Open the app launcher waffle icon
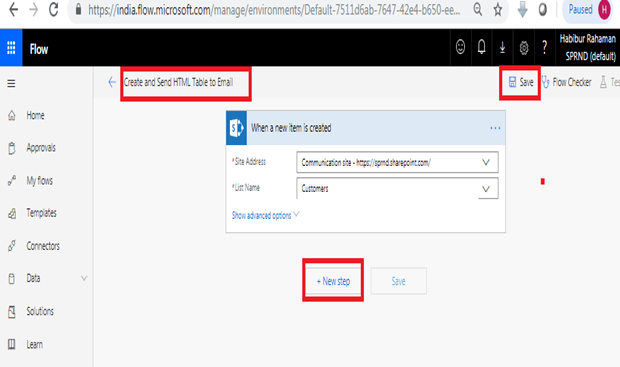 coord(11,47)
